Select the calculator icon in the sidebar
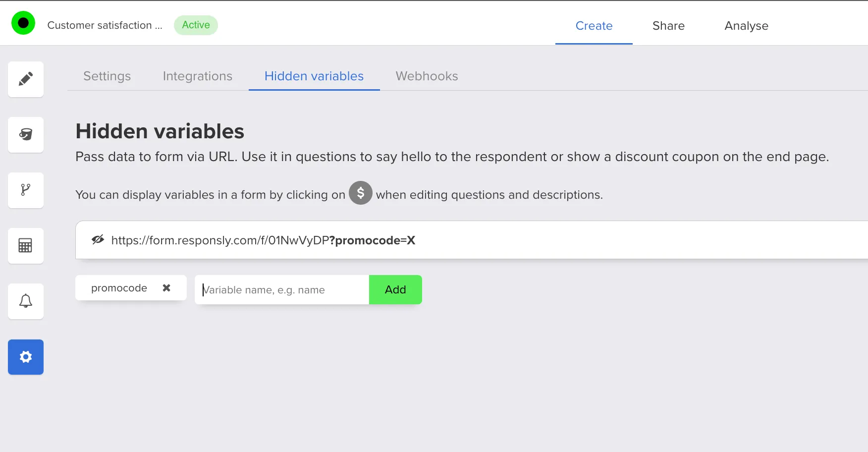868x452 pixels. 26,246
